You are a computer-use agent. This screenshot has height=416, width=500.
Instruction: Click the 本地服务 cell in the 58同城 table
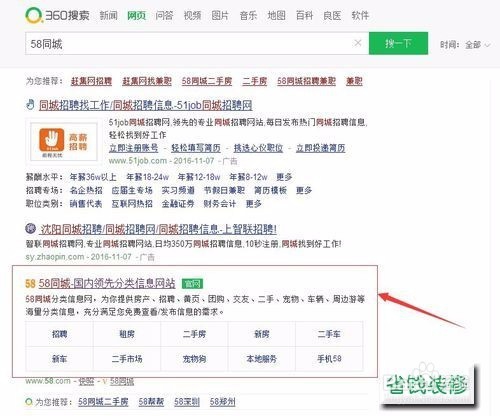coord(262,359)
